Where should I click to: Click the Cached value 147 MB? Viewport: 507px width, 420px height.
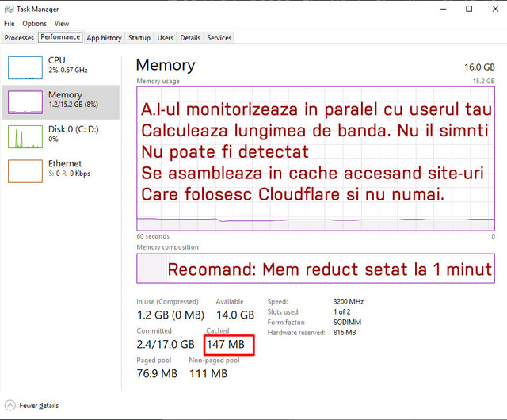[x=226, y=344]
